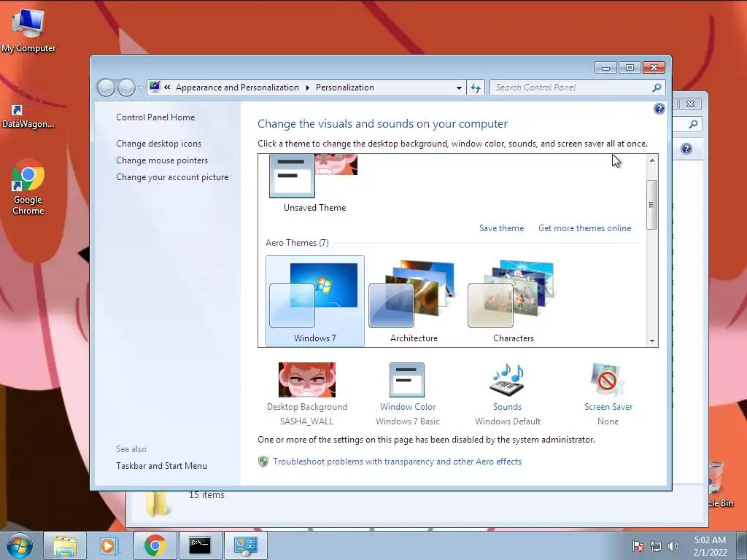Click the theme list scroll up arrow
747x560 pixels.
click(x=651, y=160)
